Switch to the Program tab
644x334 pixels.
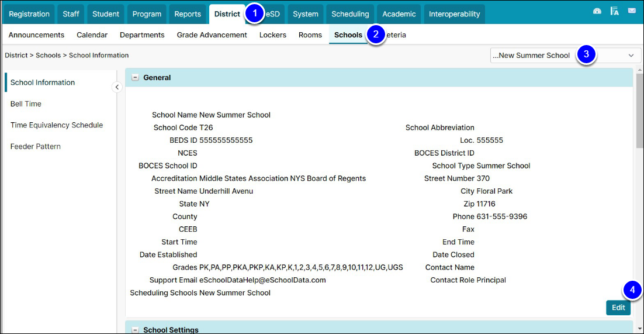click(147, 14)
